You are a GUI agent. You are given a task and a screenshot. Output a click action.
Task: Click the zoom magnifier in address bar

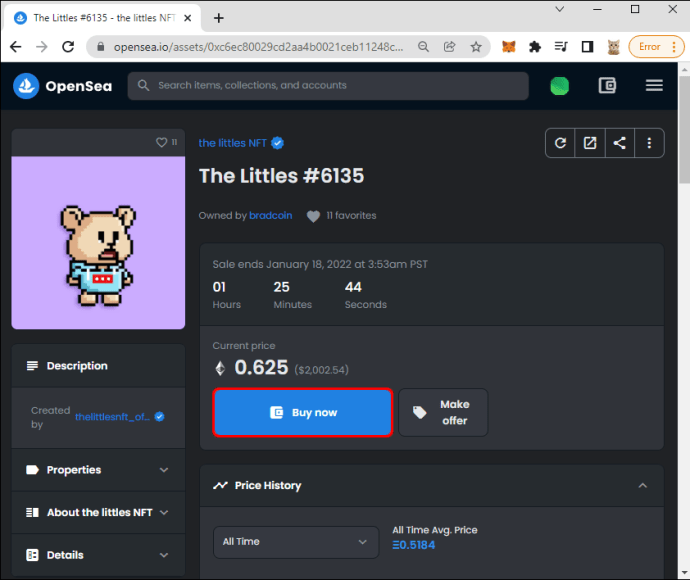tap(423, 47)
